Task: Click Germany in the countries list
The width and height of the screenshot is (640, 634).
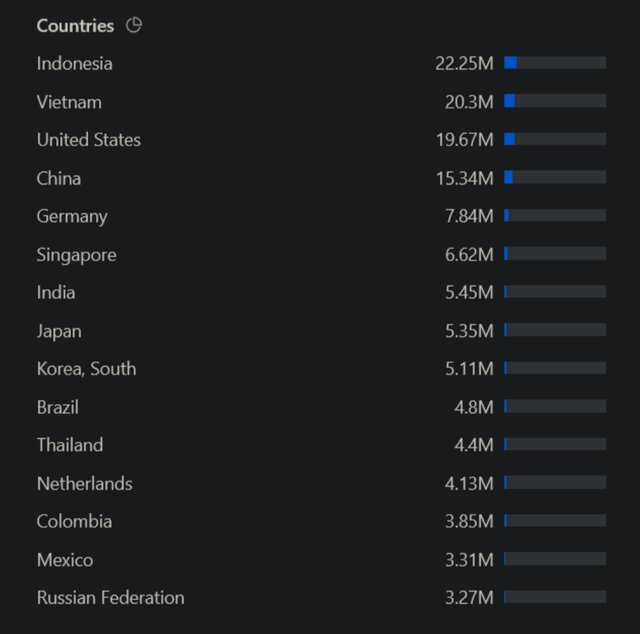Action: 72,216
